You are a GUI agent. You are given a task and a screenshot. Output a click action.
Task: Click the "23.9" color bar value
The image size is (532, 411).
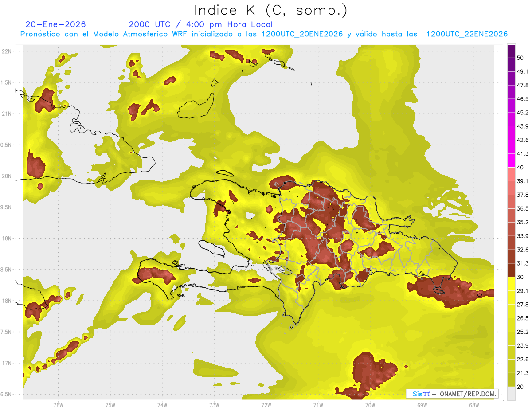click(x=523, y=346)
